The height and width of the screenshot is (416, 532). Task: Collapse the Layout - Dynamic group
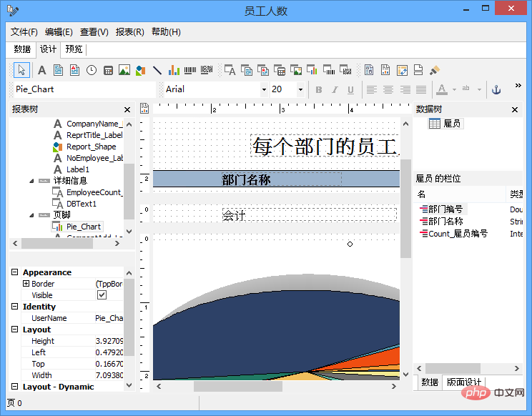(x=14, y=387)
